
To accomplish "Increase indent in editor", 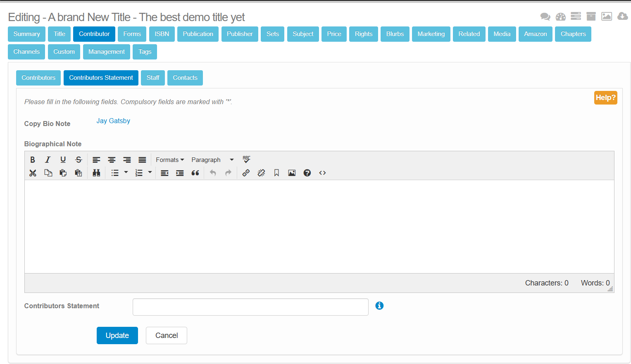I will (180, 173).
